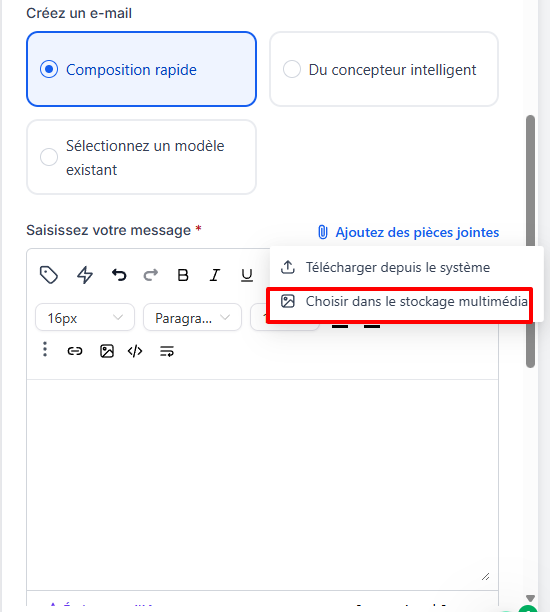Choose Sélectionnez un modèle existant radio
Screen dimensions: 550x612
[141, 157]
